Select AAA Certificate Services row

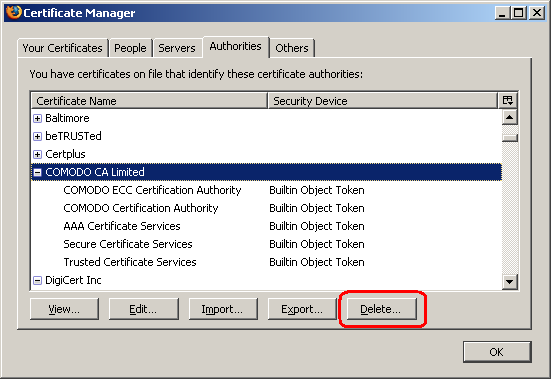point(266,226)
